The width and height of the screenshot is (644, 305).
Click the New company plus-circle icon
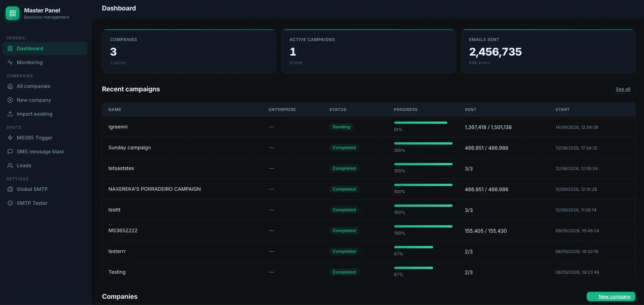10,100
